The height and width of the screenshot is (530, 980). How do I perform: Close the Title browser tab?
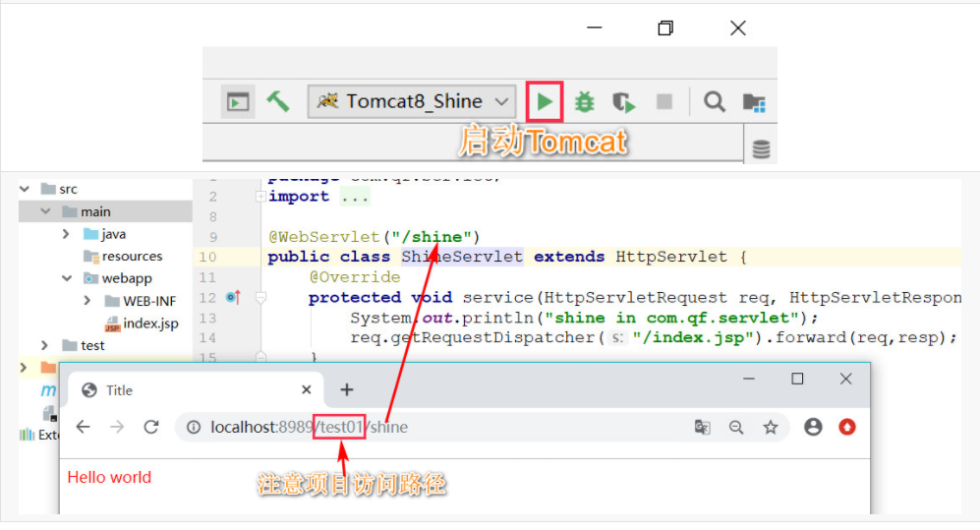(x=307, y=389)
